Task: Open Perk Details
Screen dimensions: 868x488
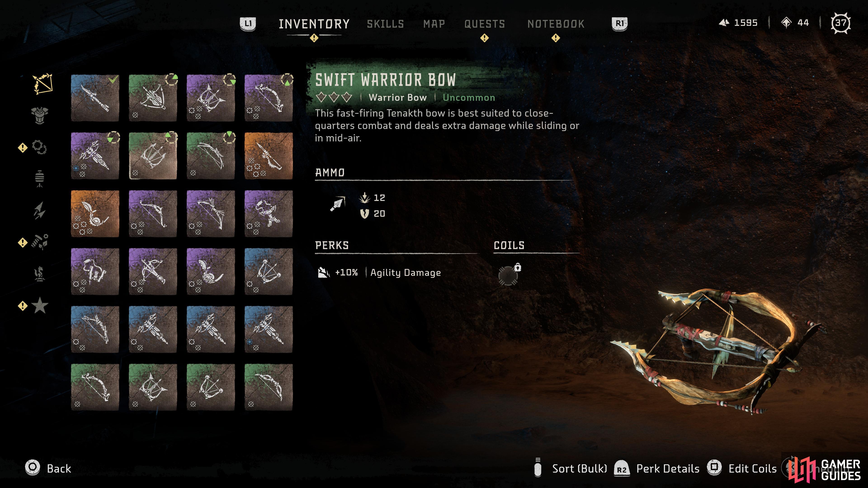Action: point(656,468)
